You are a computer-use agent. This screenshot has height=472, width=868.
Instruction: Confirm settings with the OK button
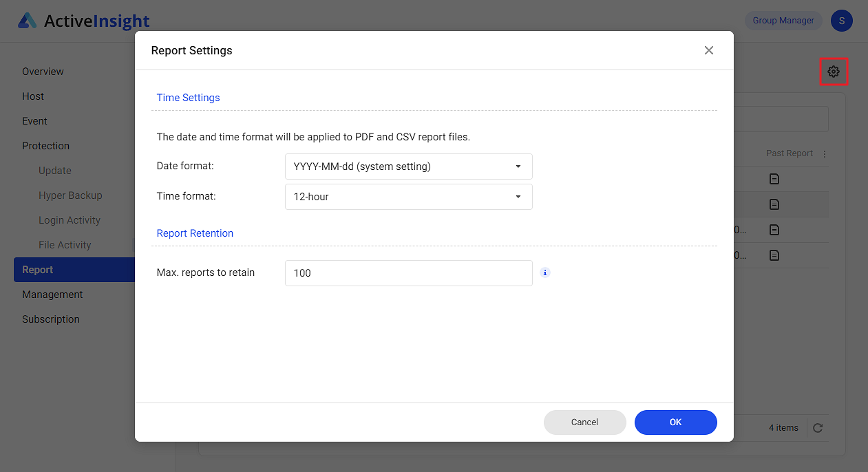pyautogui.click(x=675, y=422)
